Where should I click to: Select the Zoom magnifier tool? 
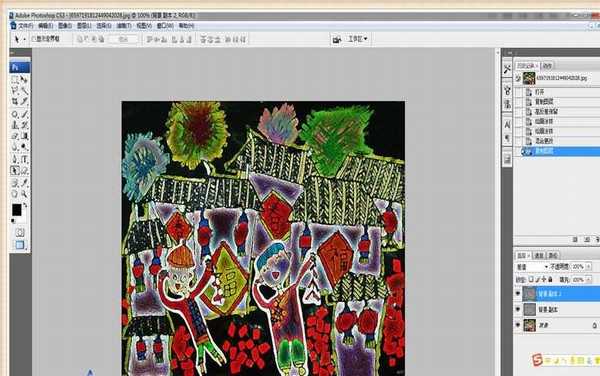click(24, 194)
